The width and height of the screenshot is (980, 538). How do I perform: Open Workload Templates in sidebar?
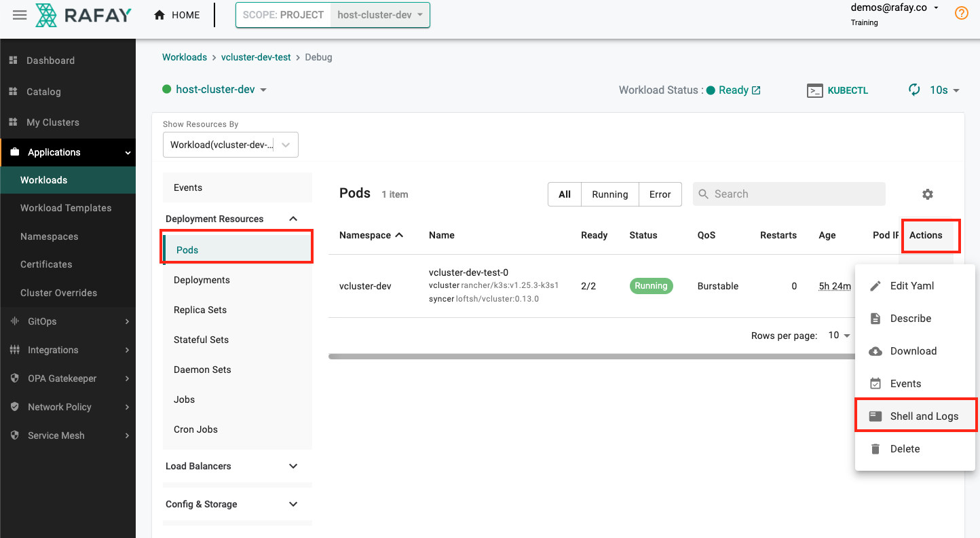pyautogui.click(x=66, y=208)
